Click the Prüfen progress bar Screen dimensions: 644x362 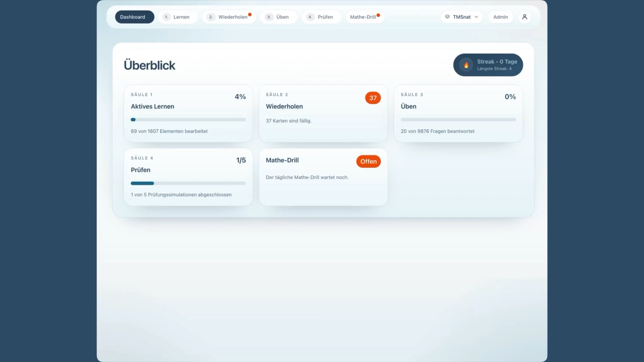(188, 183)
